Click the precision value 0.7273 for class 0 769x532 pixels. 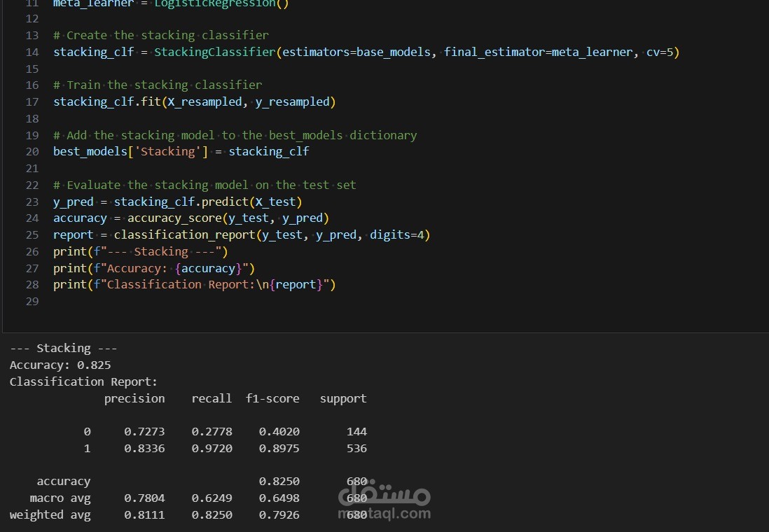144,432
